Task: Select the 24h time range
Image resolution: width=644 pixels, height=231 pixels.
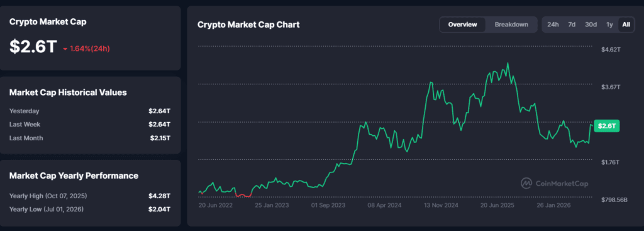Action: pyautogui.click(x=553, y=25)
